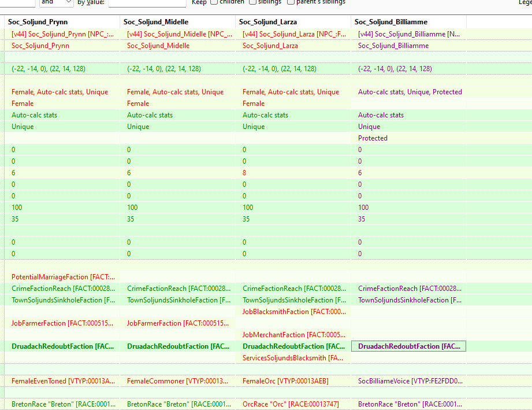Select the FemaleOrc [VTYP:00013AEB] cell
This screenshot has width=532, height=410.
point(293,381)
